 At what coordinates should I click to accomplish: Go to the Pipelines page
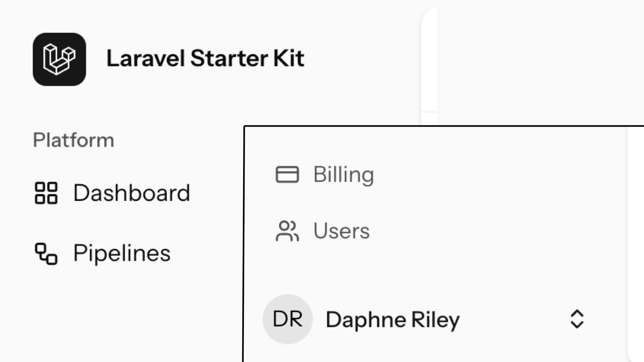coord(122,253)
